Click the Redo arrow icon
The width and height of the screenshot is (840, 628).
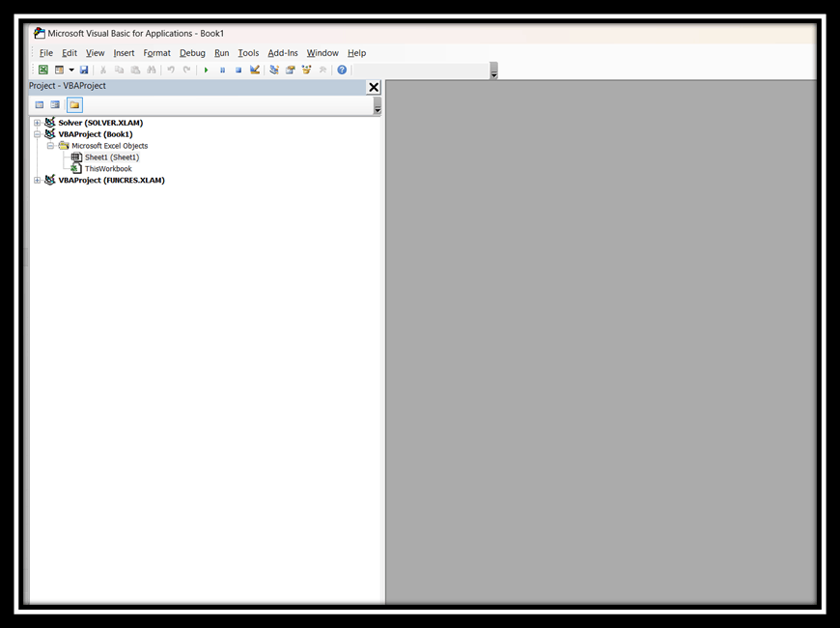(x=186, y=70)
